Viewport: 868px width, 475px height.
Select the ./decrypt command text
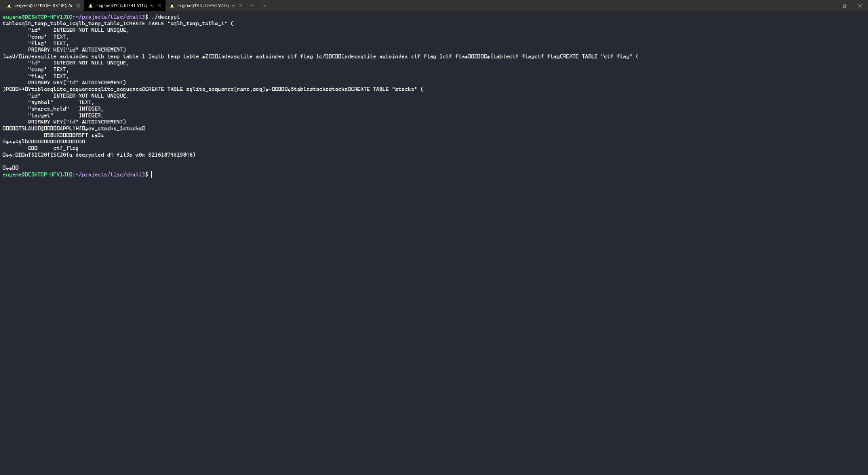[165, 17]
